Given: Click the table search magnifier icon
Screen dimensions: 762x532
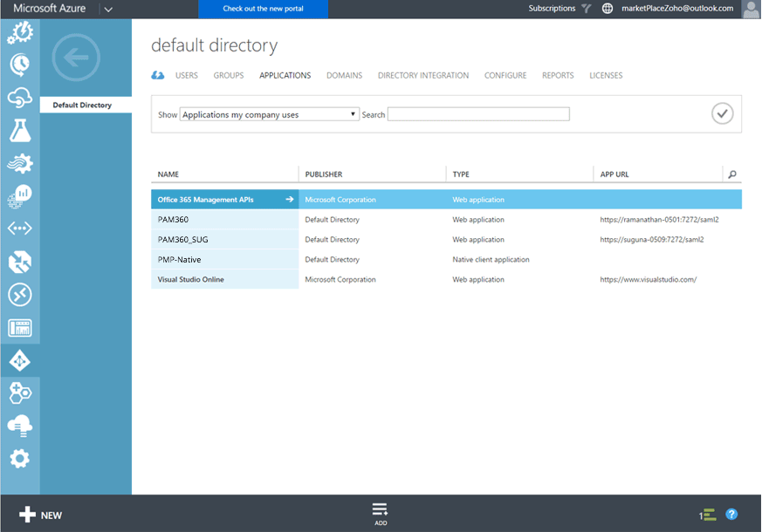Looking at the screenshot, I should pyautogui.click(x=732, y=174).
